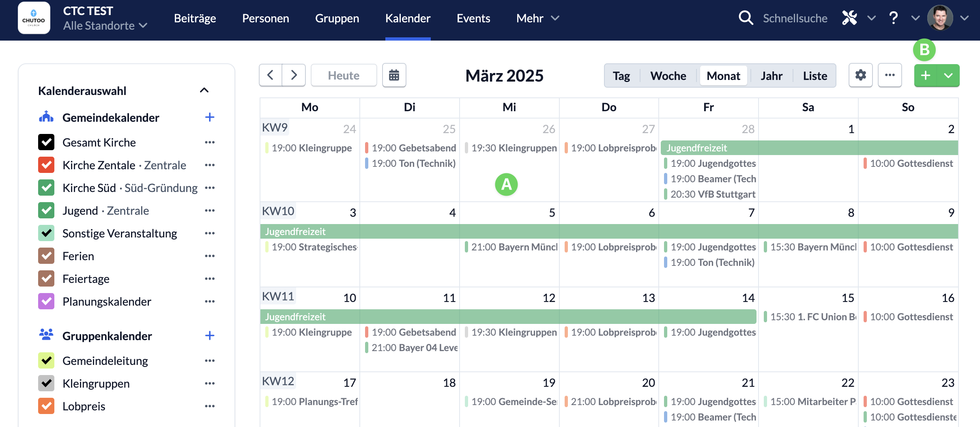Go to previous month with left arrow
The height and width of the screenshot is (427, 980).
pos(271,75)
